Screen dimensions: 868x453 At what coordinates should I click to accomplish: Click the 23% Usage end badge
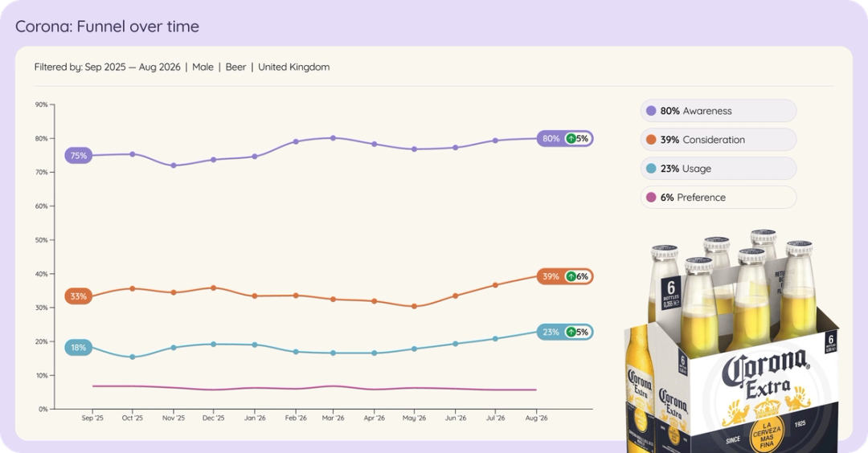pos(565,332)
